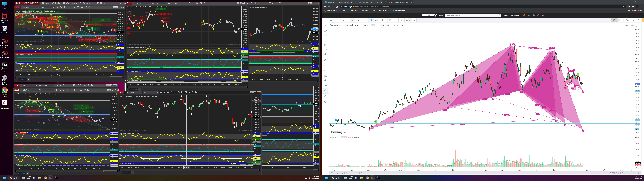644x181 pixels.
Task: Expand the time interval dropdown arrow
Action: (x=366, y=20)
